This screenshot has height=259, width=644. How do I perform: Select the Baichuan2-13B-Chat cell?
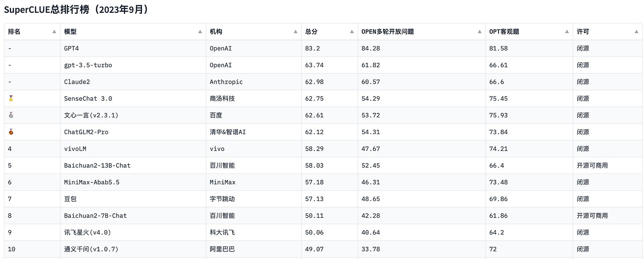133,166
